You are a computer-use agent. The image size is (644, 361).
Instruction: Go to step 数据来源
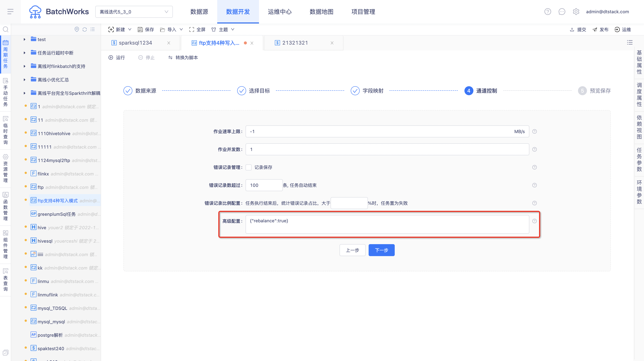click(140, 91)
